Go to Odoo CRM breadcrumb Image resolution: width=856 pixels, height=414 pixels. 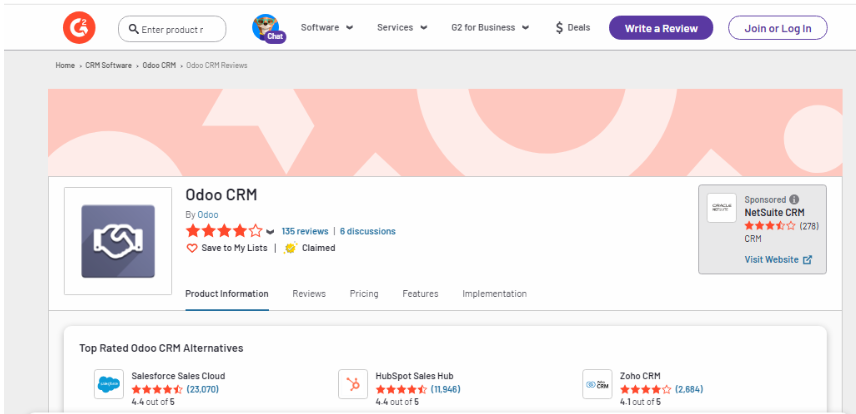[159, 66]
